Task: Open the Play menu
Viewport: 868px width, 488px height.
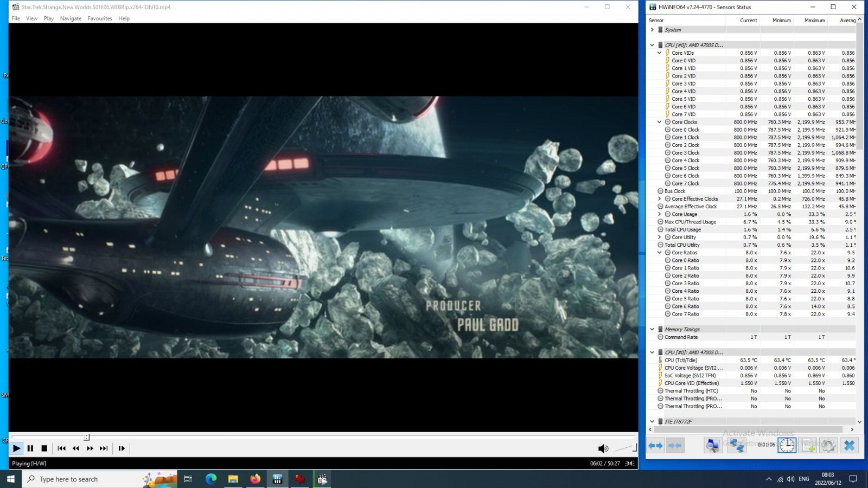Action: click(49, 18)
